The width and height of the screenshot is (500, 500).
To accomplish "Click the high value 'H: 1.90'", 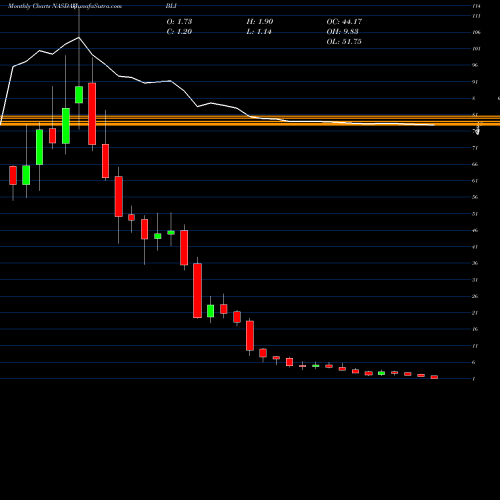I will 260,22.
